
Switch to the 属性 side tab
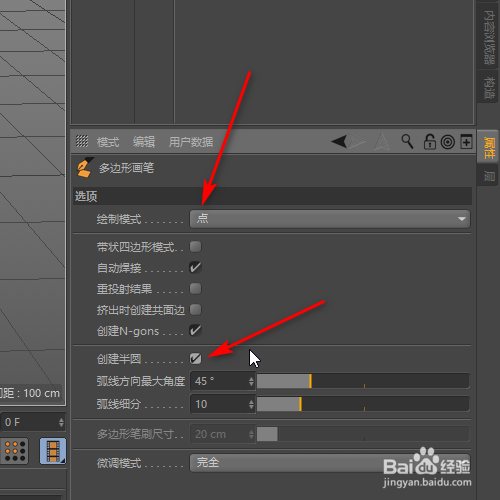(x=489, y=147)
